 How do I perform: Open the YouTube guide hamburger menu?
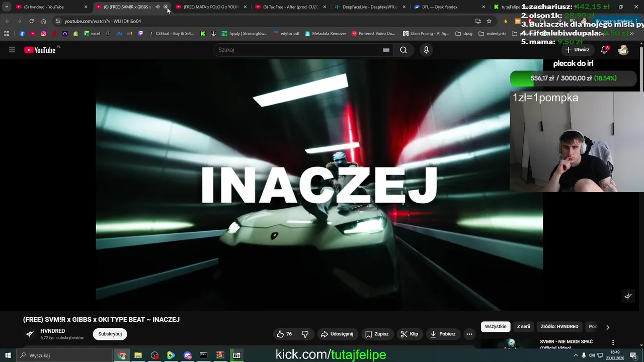click(x=12, y=50)
